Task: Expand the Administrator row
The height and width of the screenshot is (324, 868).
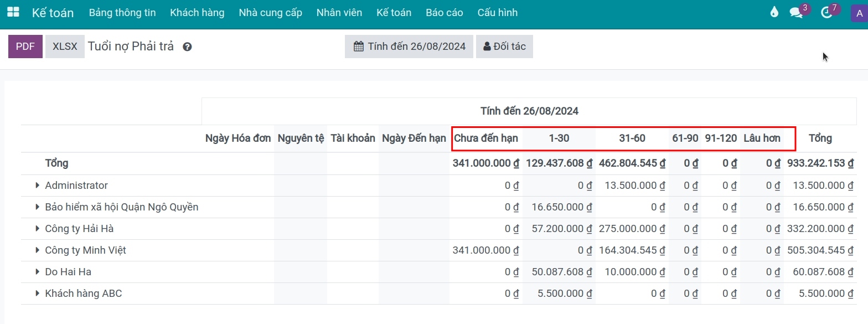Action: click(37, 185)
